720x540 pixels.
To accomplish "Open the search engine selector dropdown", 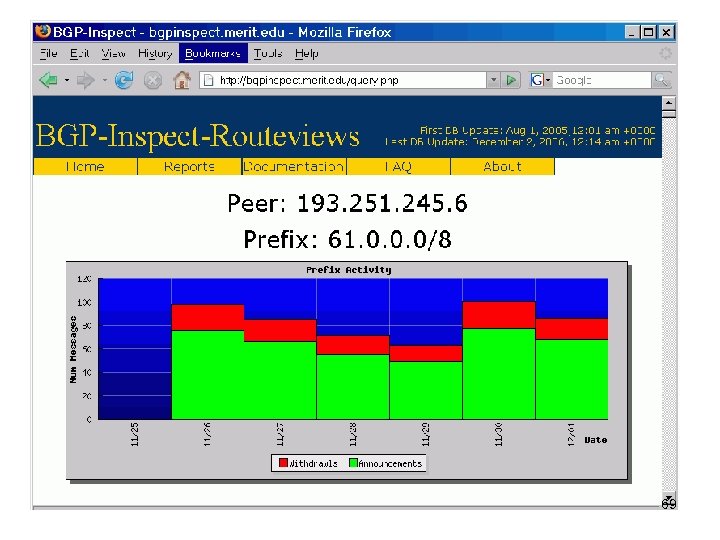I will point(548,80).
